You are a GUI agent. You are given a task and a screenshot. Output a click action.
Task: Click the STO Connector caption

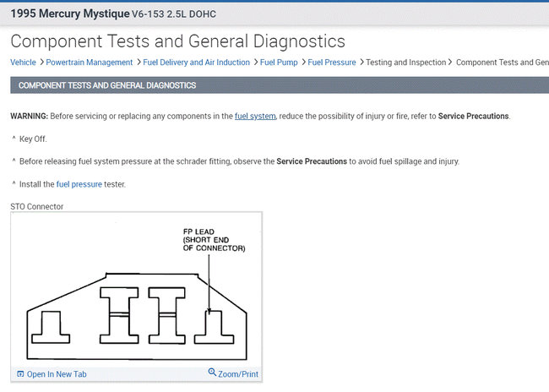37,207
